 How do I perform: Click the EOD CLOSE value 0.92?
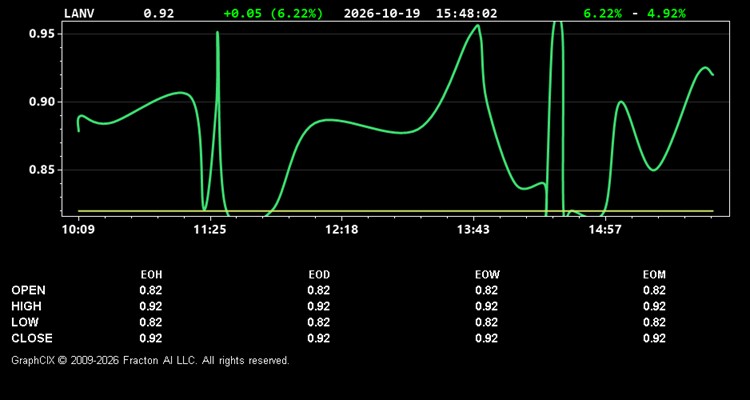click(x=319, y=338)
